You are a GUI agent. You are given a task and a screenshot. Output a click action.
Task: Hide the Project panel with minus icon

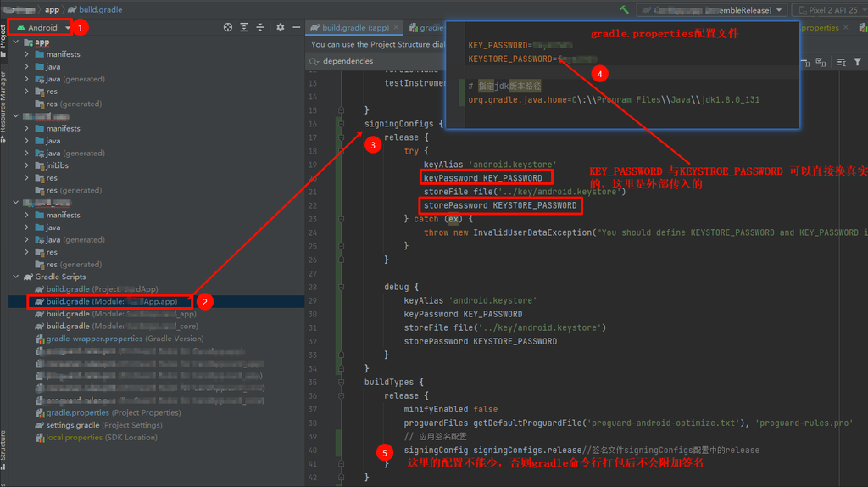pos(296,27)
